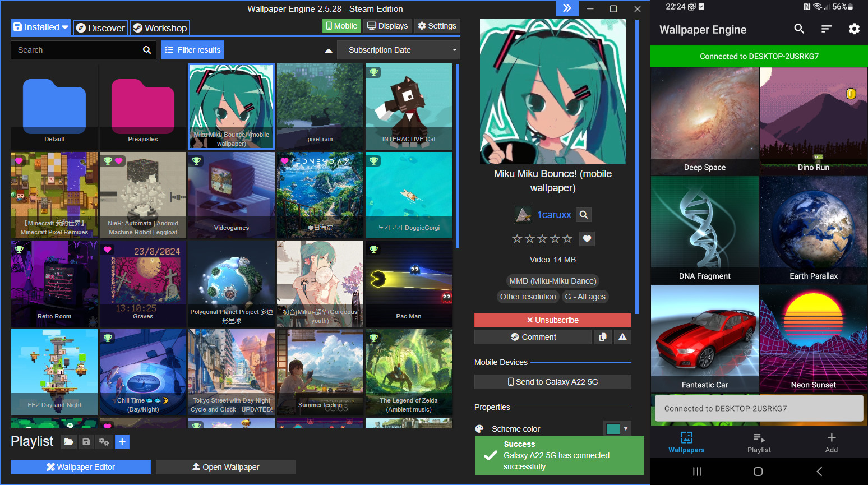The height and width of the screenshot is (485, 868).
Task: Tap the sort icon in the phone app
Action: point(827,29)
